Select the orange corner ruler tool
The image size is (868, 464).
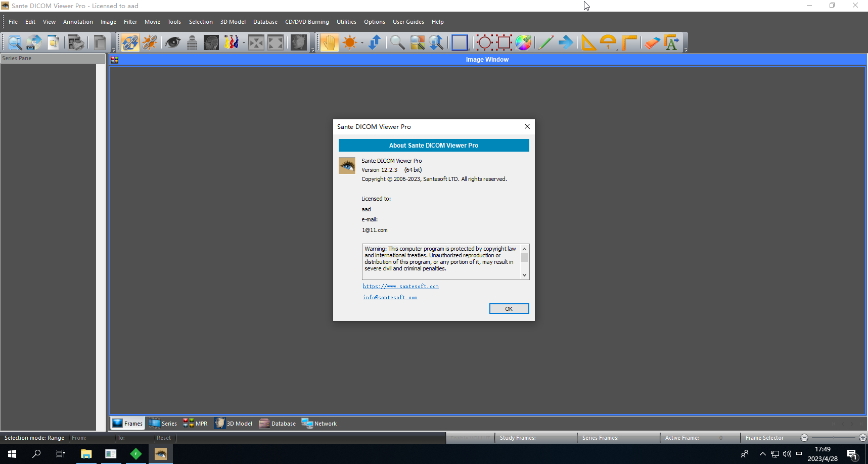[x=628, y=42]
